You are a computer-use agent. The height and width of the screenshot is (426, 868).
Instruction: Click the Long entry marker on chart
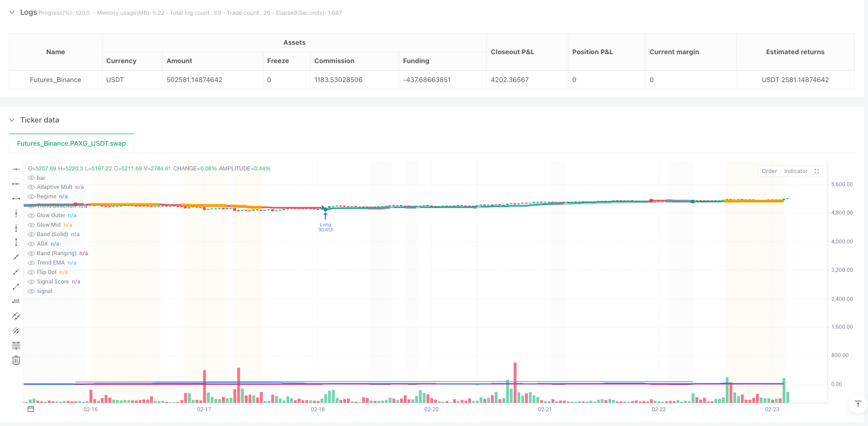tap(325, 216)
